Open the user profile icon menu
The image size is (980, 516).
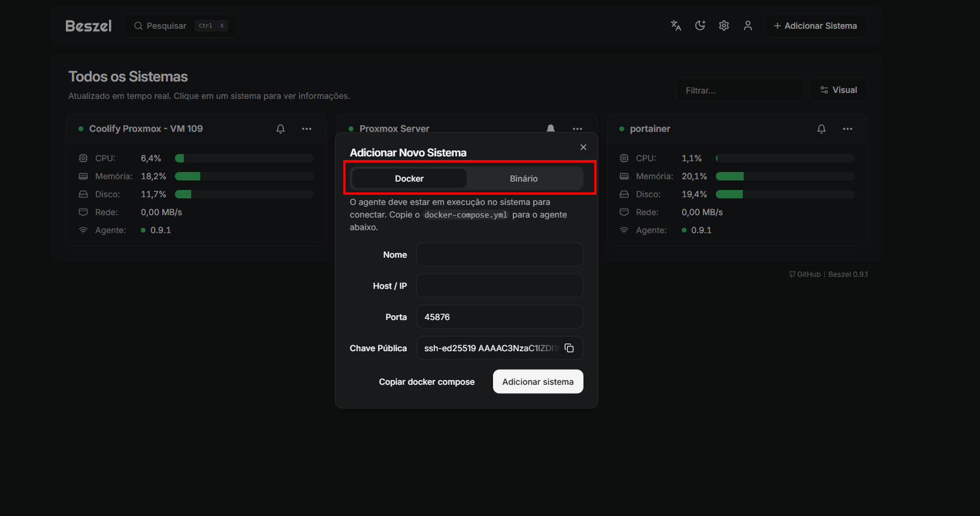(748, 26)
